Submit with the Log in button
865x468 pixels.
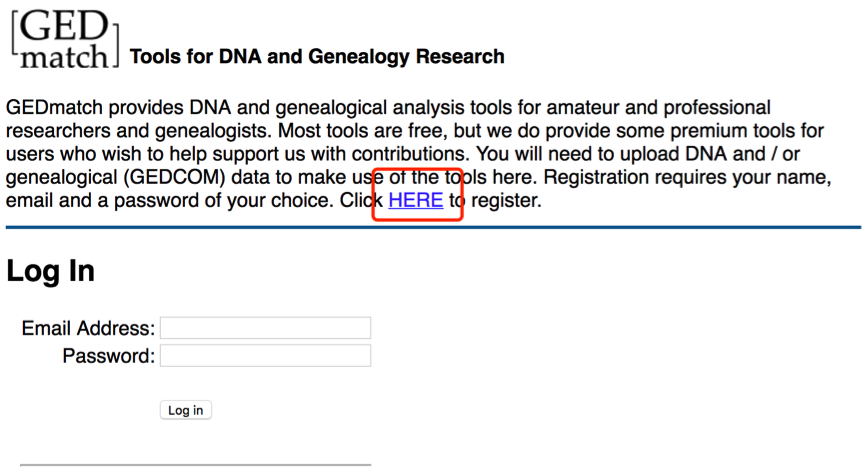pyautogui.click(x=186, y=410)
